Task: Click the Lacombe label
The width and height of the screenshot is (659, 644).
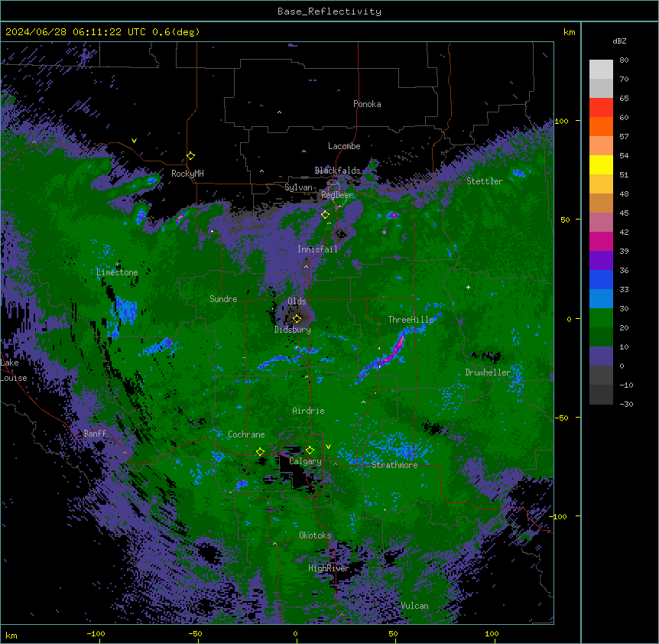Action: click(344, 146)
